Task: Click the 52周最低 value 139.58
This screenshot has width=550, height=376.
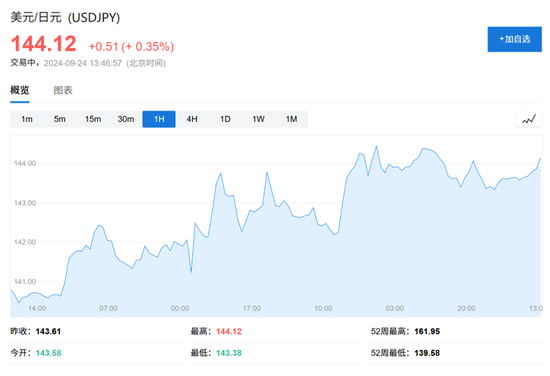Action: pos(427,353)
